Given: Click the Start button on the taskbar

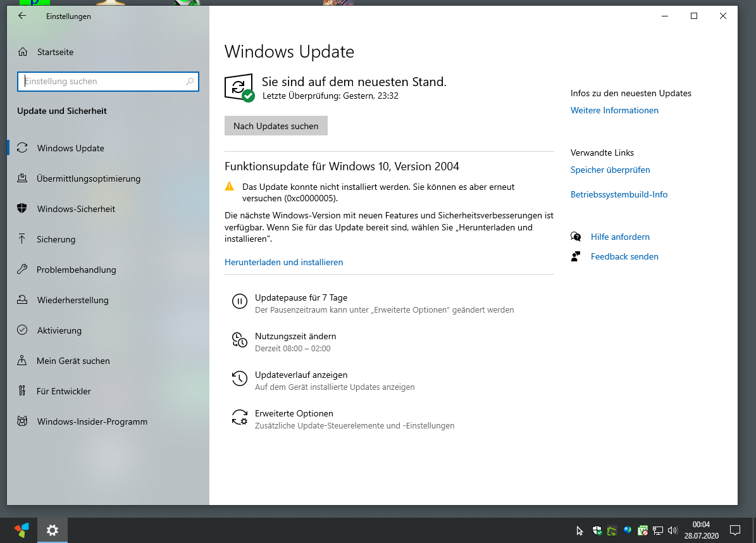Looking at the screenshot, I should click(x=22, y=530).
